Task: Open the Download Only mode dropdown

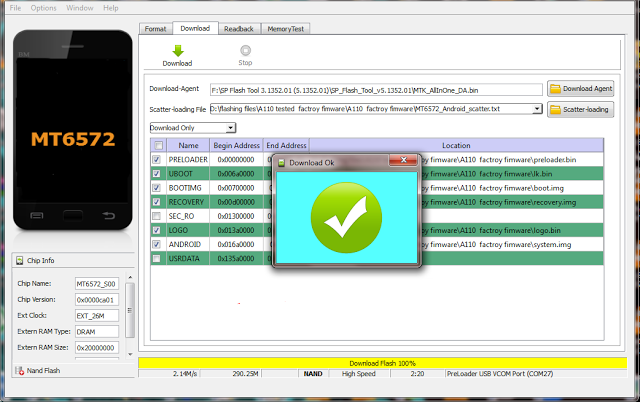Action: point(231,128)
